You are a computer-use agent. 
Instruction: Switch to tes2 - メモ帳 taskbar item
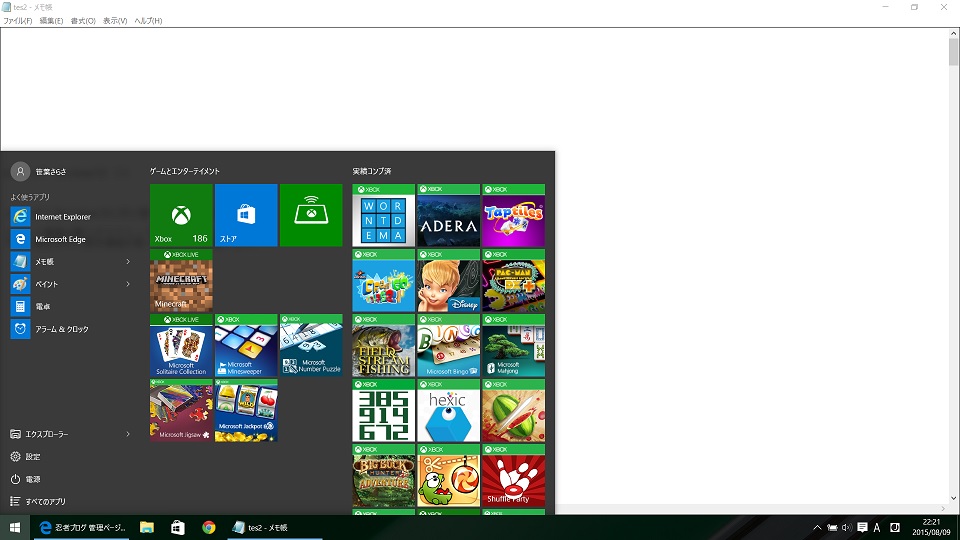(275, 527)
